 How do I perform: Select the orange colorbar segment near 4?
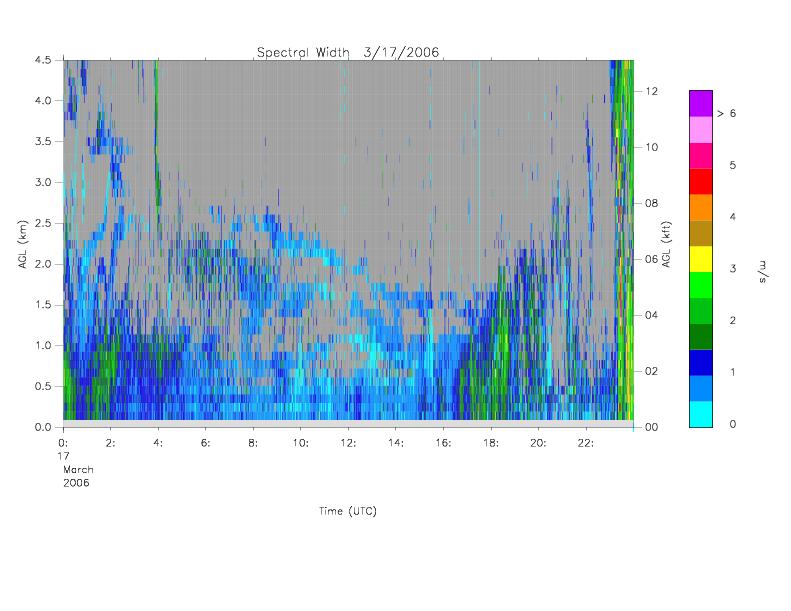click(701, 207)
